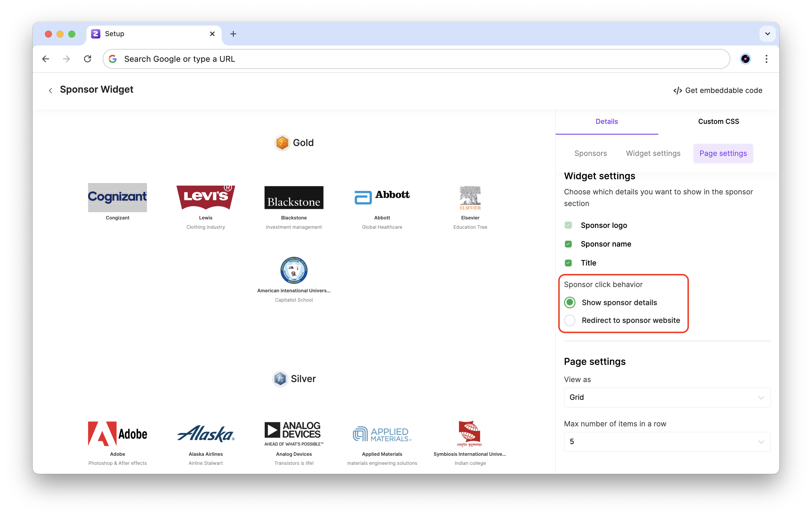This screenshot has width=812, height=517.
Task: Click the browser profile avatar icon
Action: tap(745, 59)
